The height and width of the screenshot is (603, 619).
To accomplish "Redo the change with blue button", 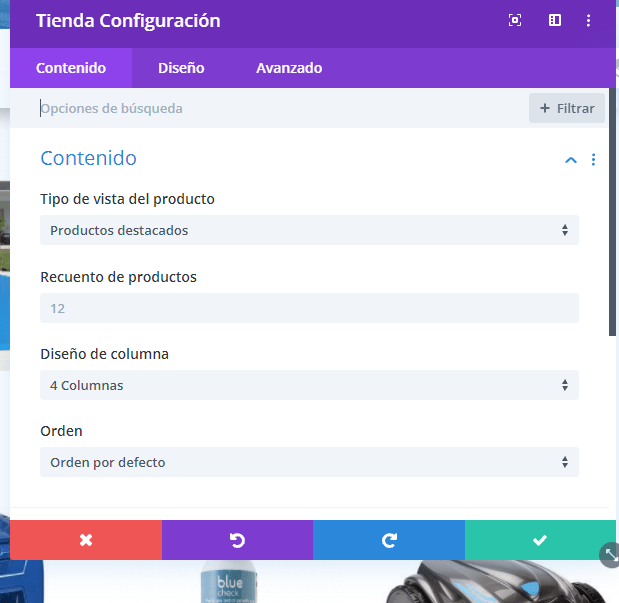I will point(389,540).
